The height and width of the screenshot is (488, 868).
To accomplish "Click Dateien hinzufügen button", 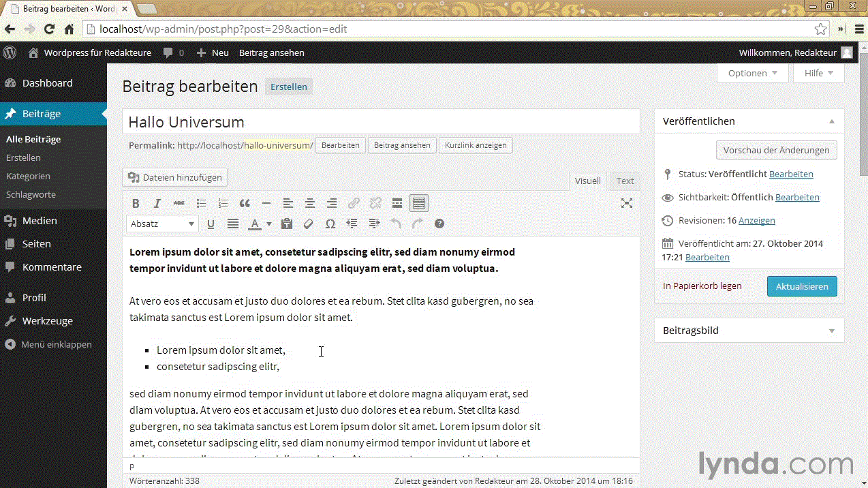I will [x=175, y=177].
